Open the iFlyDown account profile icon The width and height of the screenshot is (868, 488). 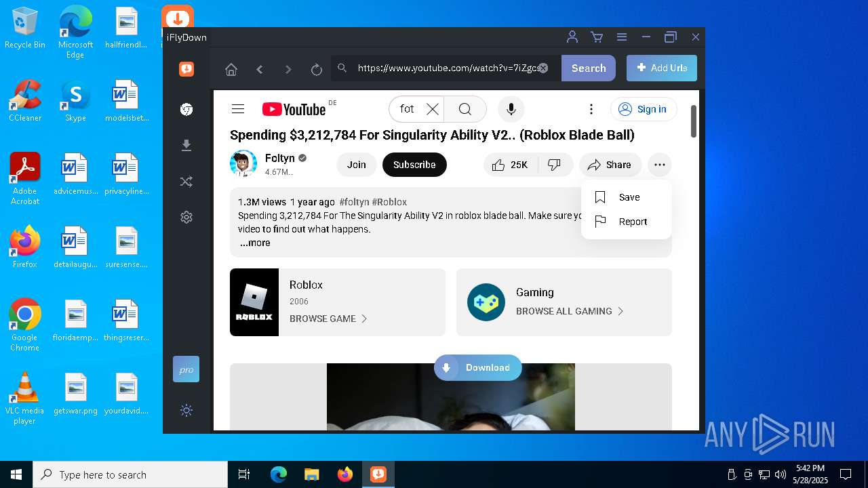coord(572,37)
